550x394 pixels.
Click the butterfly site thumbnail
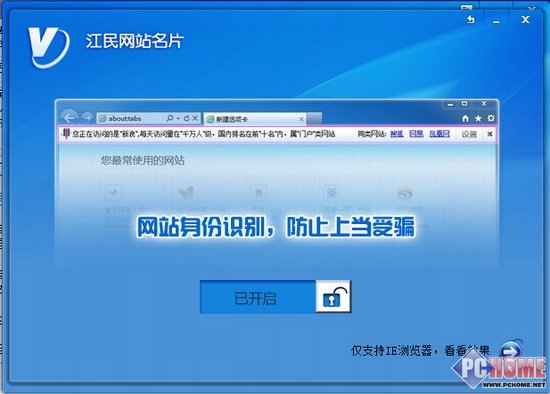186,192
